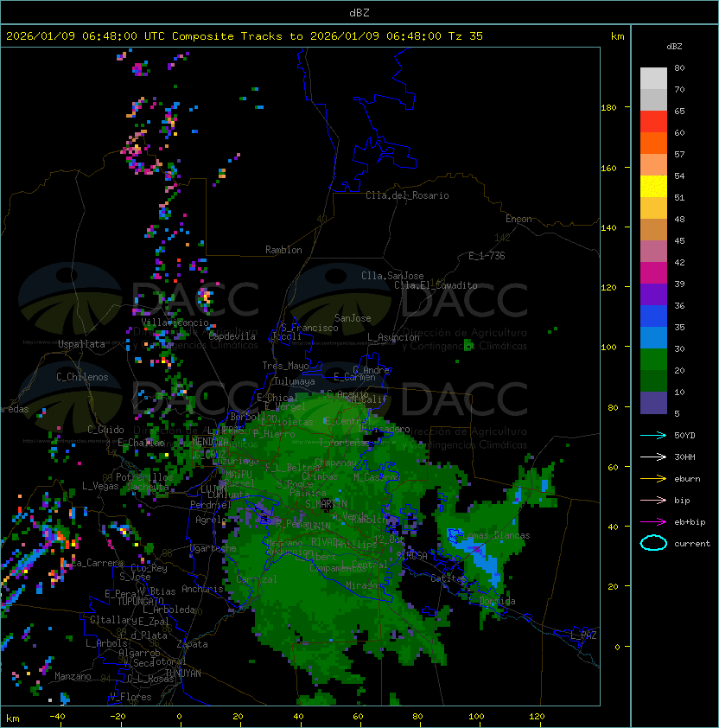719x728 pixels.
Task: Pick the red swatch in dBZ legend
Action: tap(653, 121)
